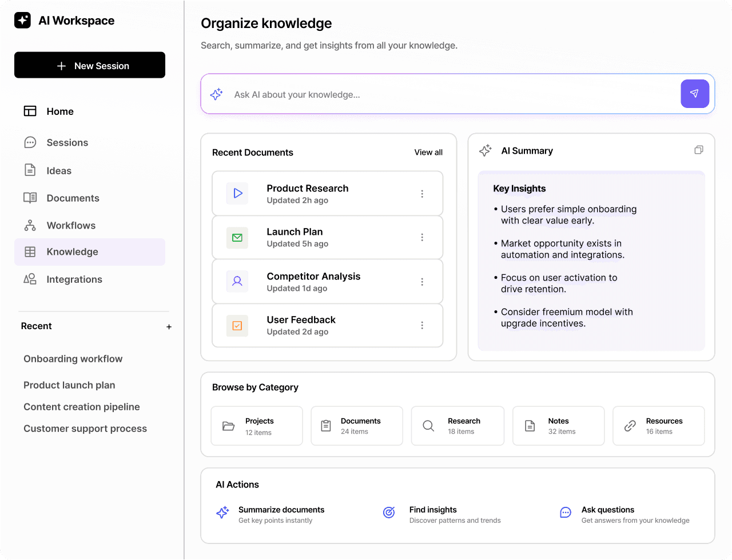Click the "Browse by Category" heading
Image resolution: width=732 pixels, height=560 pixels.
pyautogui.click(x=255, y=387)
